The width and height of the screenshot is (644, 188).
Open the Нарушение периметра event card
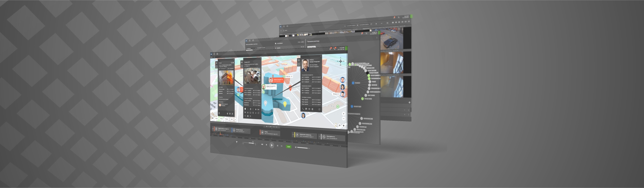click(305, 136)
